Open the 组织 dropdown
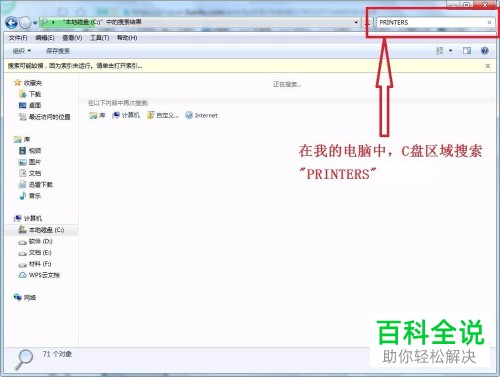 point(22,51)
